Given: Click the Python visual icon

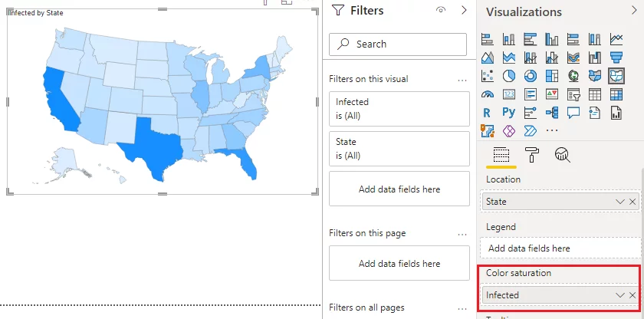Looking at the screenshot, I should [x=508, y=113].
